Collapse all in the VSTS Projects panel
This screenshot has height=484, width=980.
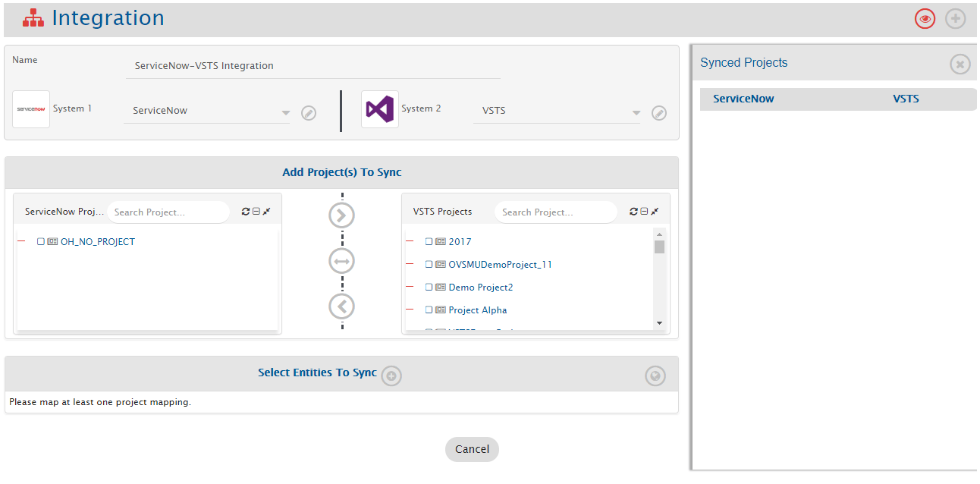coord(644,212)
